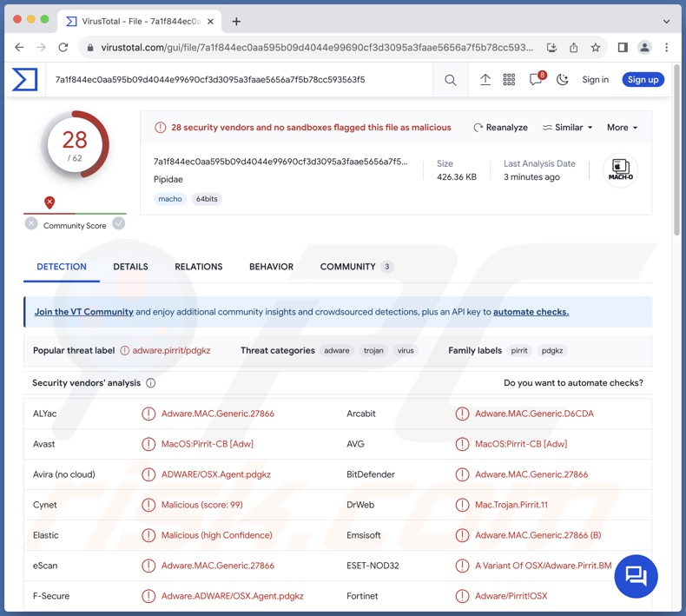686x616 pixels.
Task: Click the Sign up button
Action: [643, 80]
